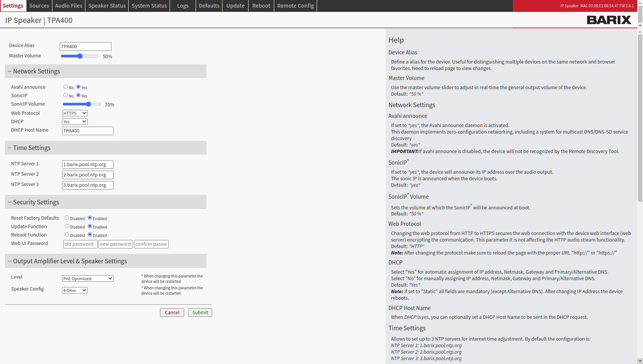Set Avahi announce to No

point(65,87)
